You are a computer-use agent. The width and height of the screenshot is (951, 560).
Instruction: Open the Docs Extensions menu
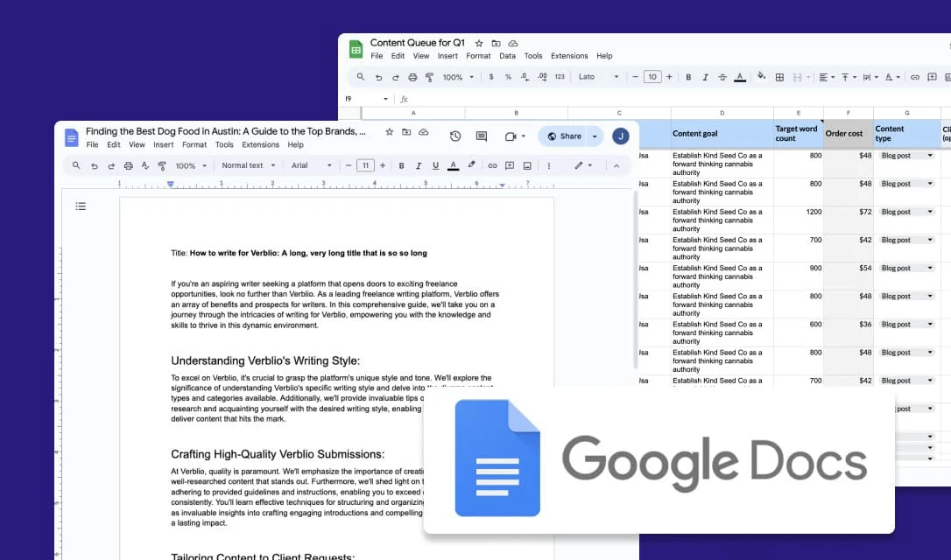(260, 145)
